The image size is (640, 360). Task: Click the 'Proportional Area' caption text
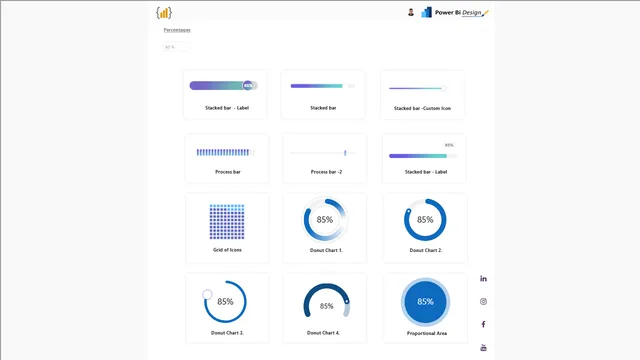(427, 333)
